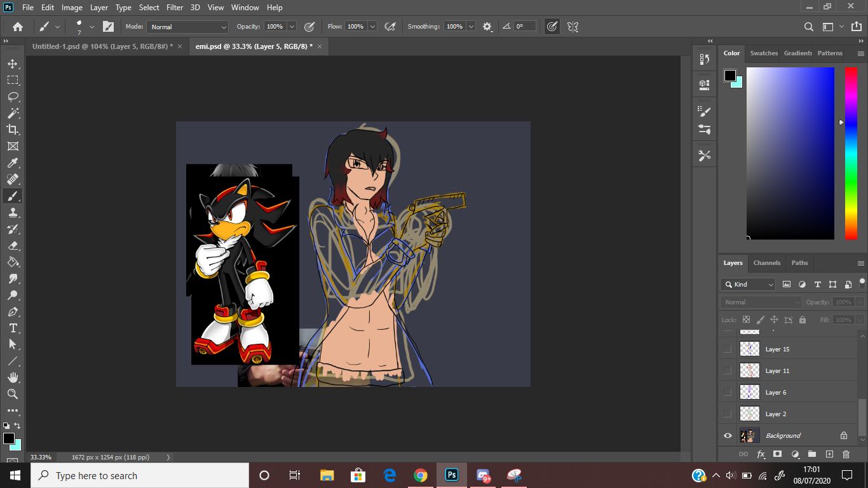
Task: Select the Dodge tool
Action: coord(12,295)
